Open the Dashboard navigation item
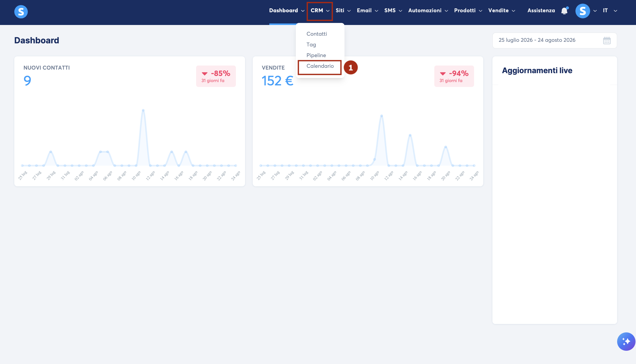 coord(287,11)
